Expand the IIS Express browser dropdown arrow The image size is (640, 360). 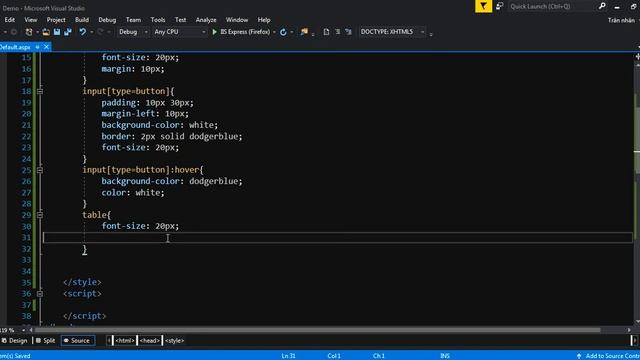[x=274, y=32]
